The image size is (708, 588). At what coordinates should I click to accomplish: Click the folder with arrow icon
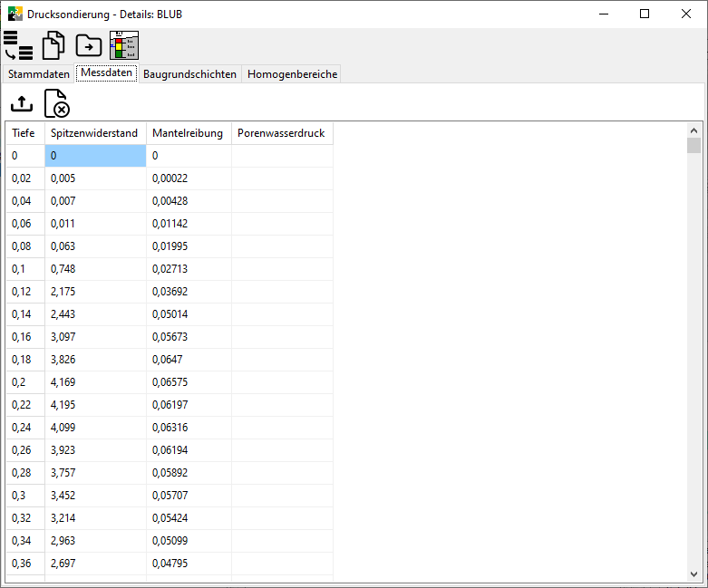pos(89,45)
